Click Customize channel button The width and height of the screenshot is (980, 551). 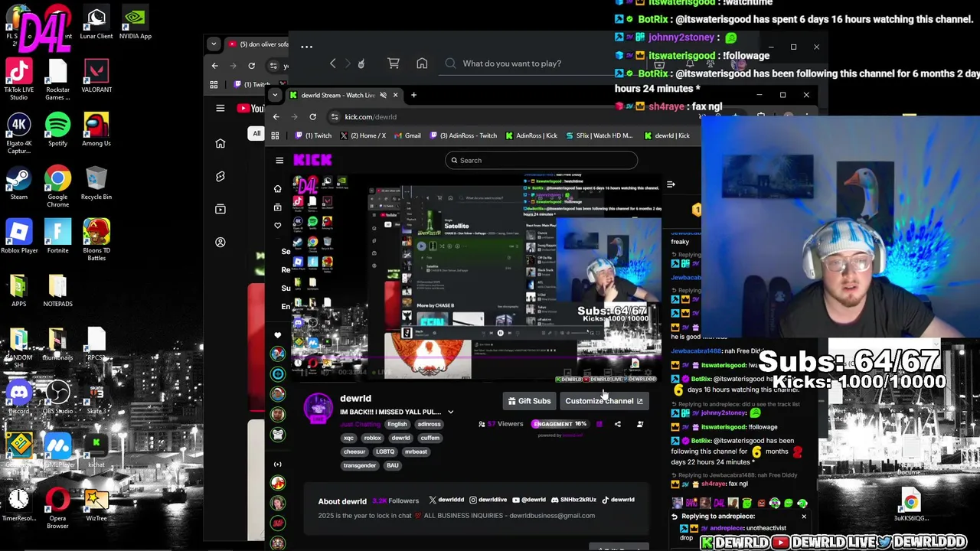pos(604,401)
